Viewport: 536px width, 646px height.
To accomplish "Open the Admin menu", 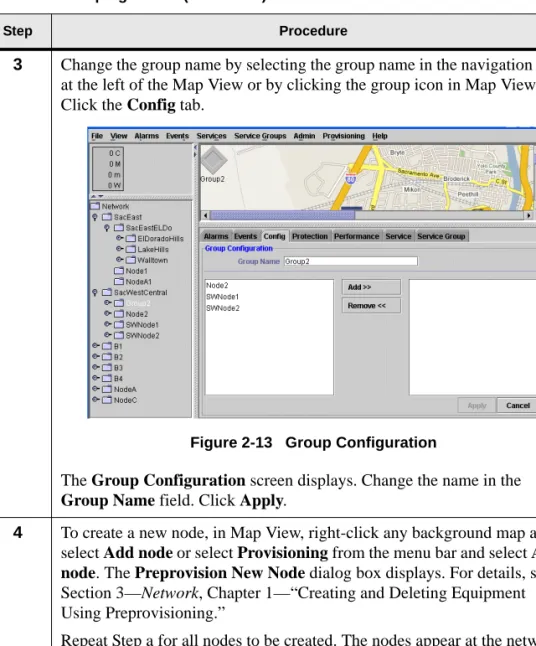I will click(304, 136).
